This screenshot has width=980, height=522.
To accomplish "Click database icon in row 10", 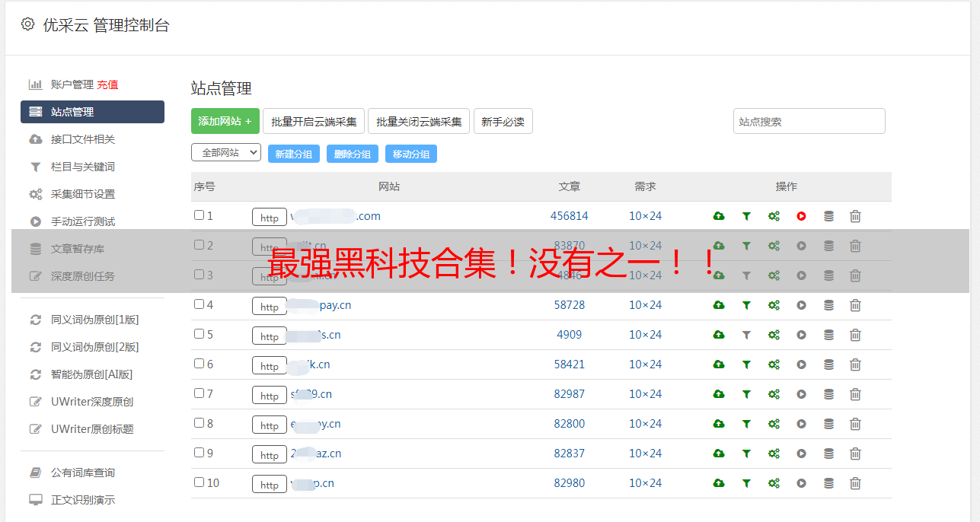I will pos(828,483).
